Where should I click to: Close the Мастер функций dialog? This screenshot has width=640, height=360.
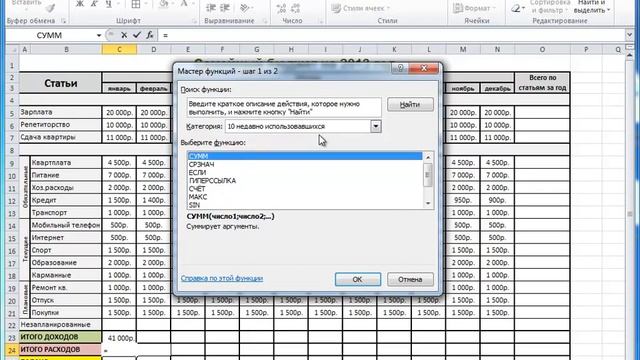[x=424, y=68]
